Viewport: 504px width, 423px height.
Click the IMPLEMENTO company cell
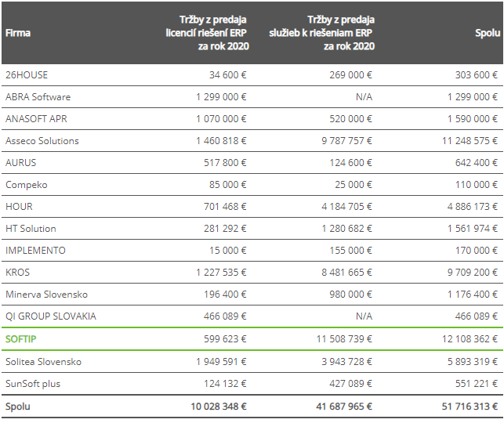pos(35,251)
